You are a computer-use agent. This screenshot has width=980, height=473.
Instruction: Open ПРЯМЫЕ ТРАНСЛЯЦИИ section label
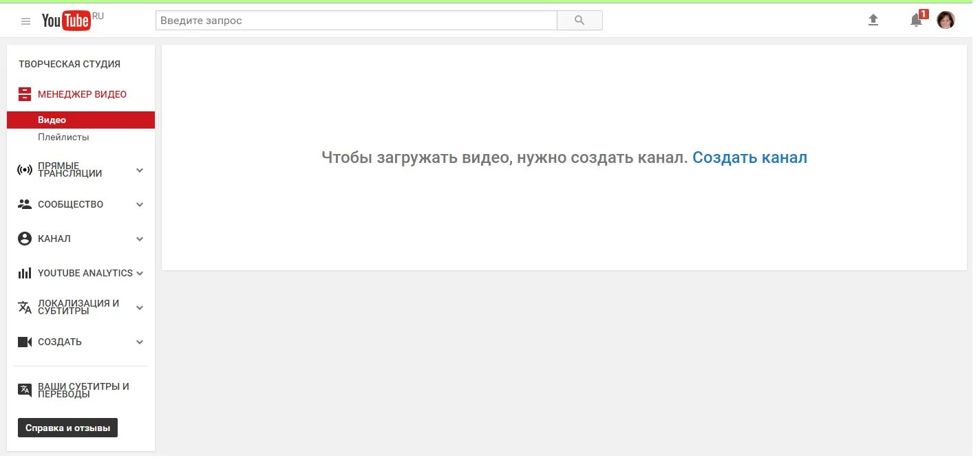pos(70,170)
